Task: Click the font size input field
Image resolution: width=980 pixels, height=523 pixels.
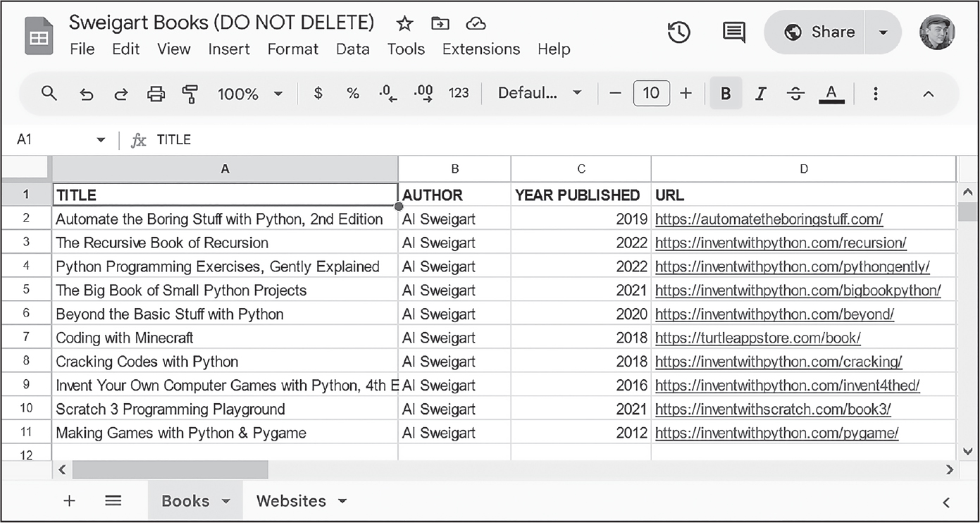Action: [651, 93]
